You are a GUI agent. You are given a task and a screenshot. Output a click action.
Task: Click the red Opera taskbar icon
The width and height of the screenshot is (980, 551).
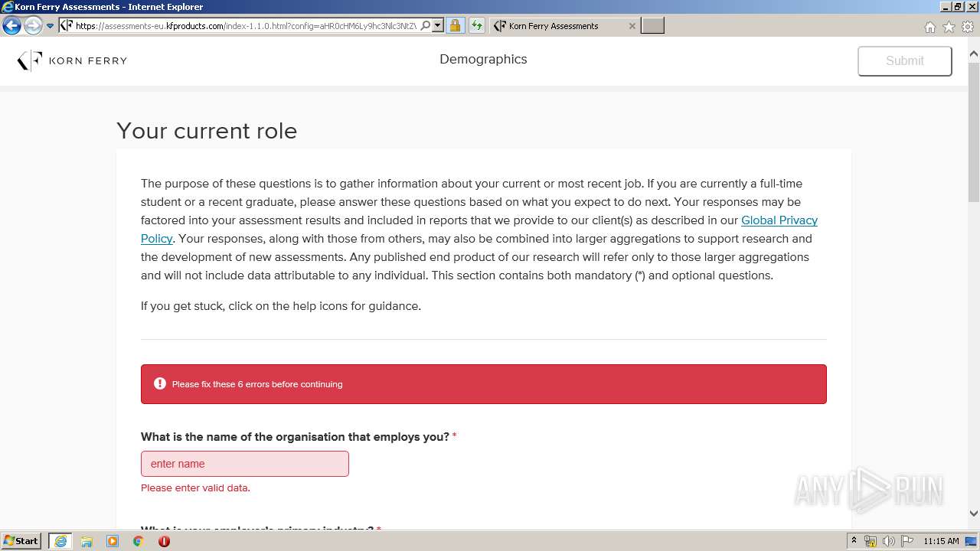tap(164, 541)
